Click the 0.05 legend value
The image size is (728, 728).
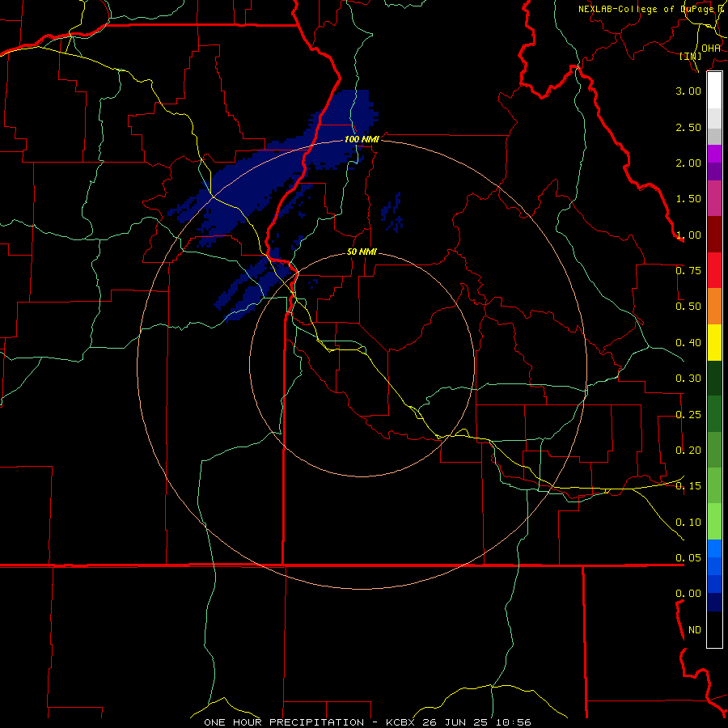(x=688, y=558)
